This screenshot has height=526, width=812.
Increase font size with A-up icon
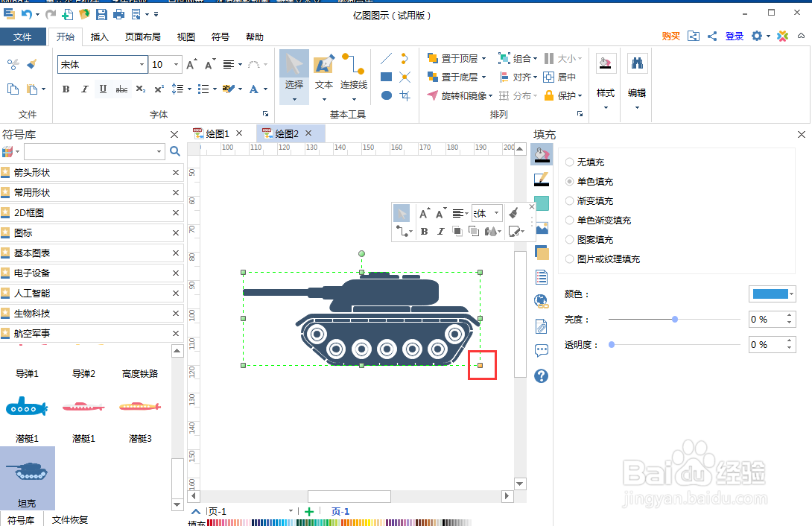191,64
